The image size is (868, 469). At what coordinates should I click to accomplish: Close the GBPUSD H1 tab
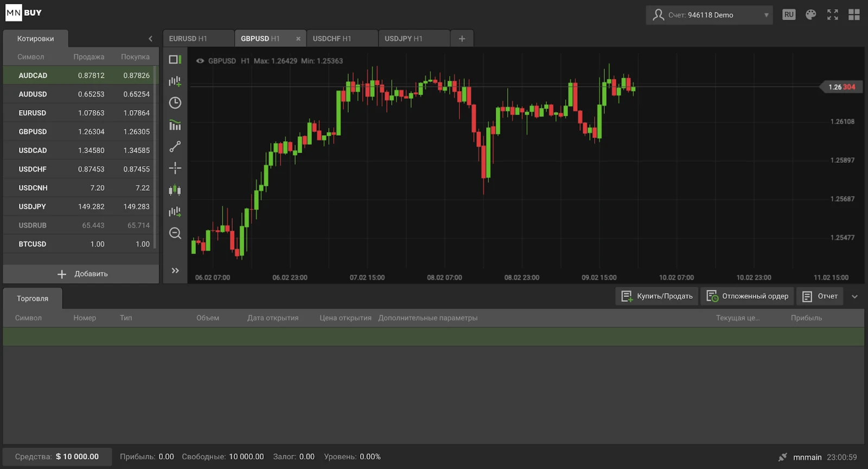(298, 39)
